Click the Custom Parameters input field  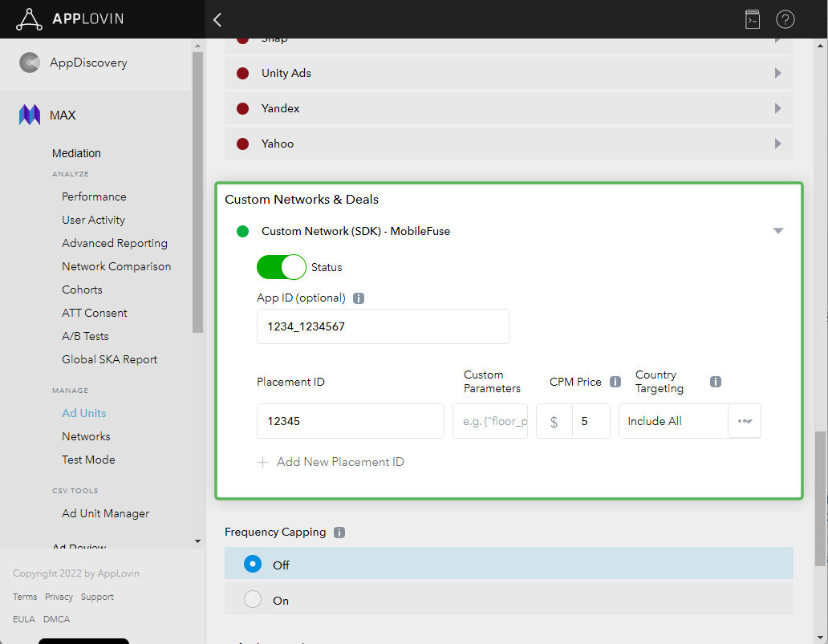[x=490, y=421]
